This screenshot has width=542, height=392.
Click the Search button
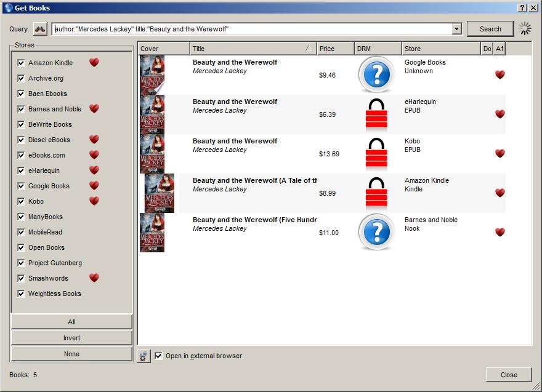pyautogui.click(x=490, y=29)
